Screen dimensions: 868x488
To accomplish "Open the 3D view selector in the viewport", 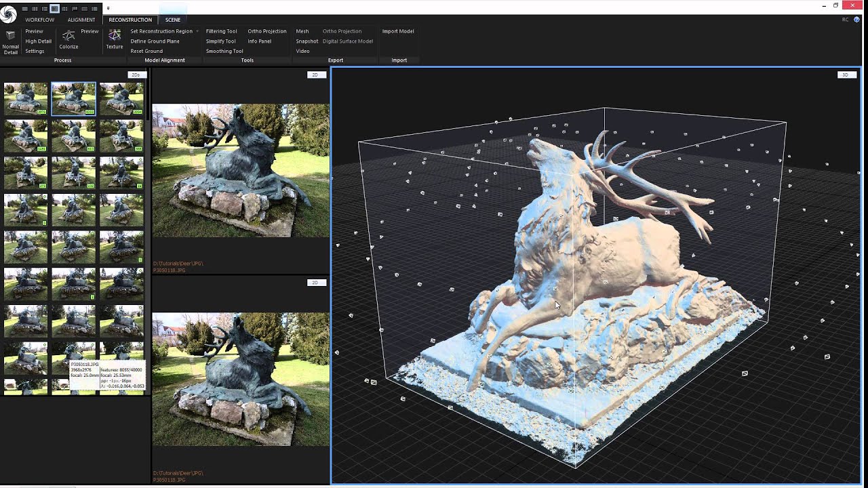I will point(846,75).
